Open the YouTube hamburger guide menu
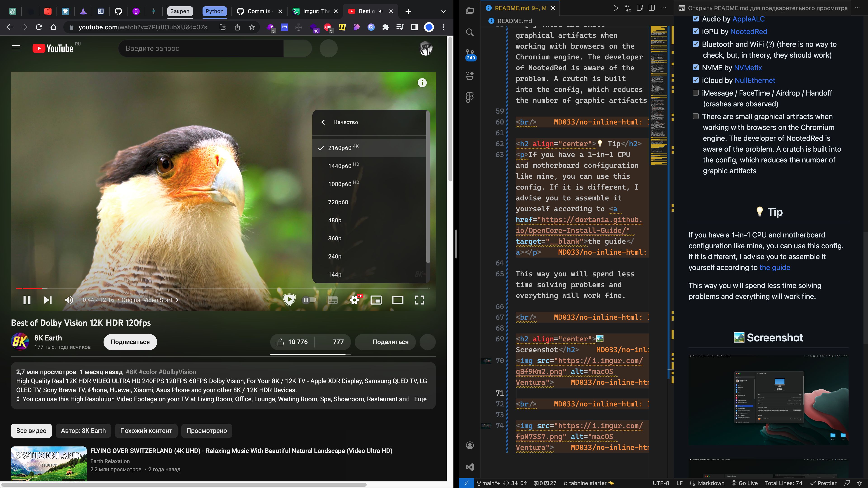 (16, 49)
